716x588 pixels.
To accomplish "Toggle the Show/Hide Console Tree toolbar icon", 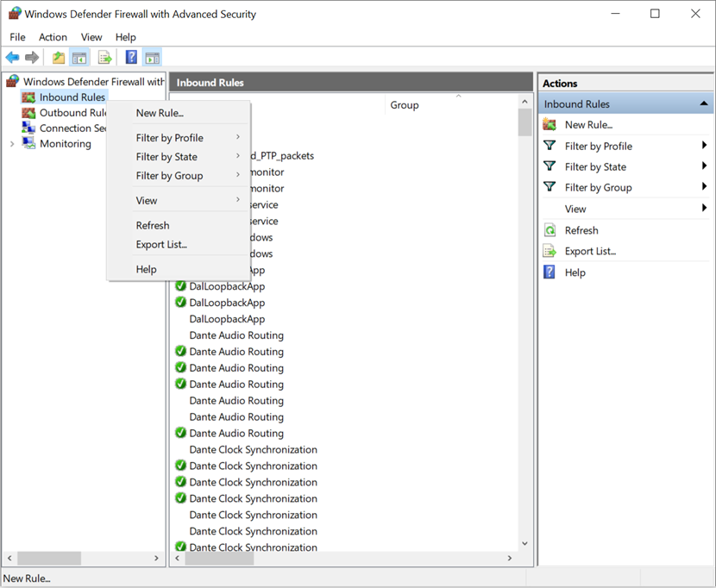I will pos(79,58).
